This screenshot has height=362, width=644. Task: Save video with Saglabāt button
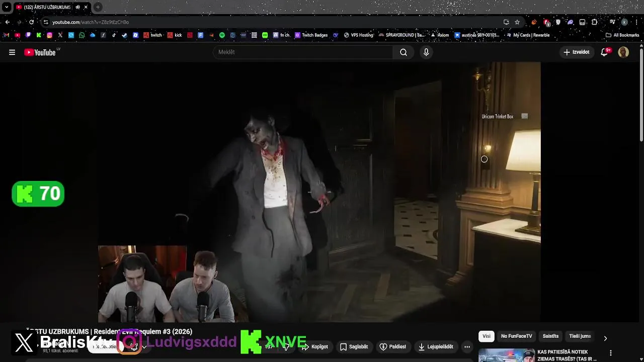point(354,346)
